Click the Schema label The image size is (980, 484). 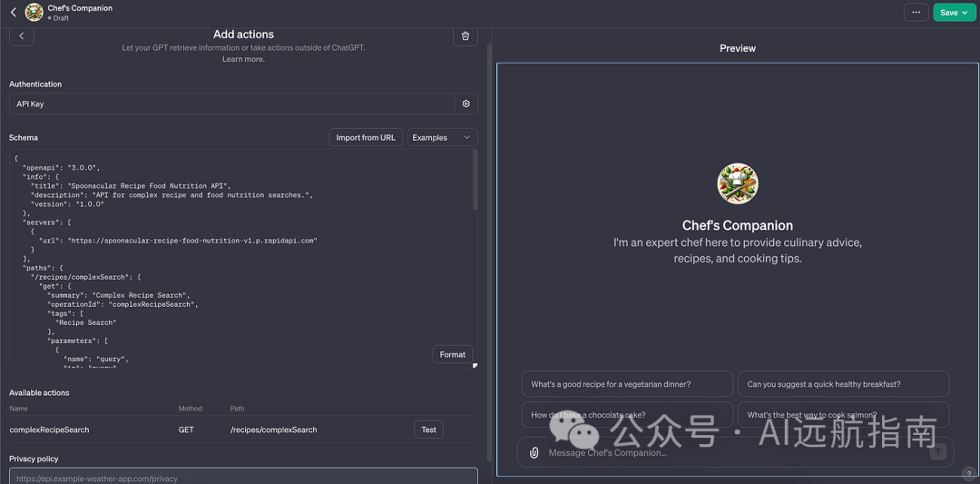pyautogui.click(x=23, y=137)
